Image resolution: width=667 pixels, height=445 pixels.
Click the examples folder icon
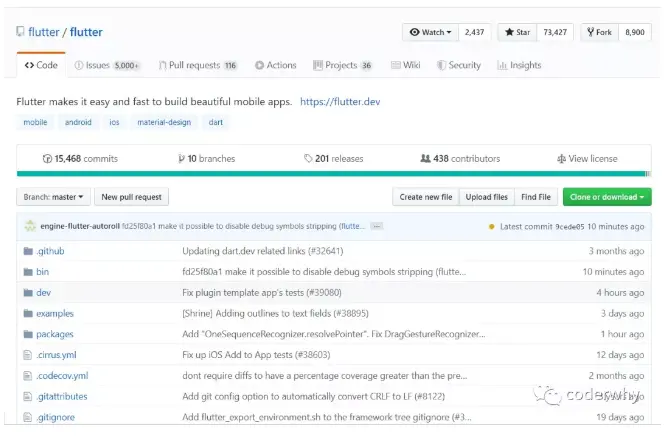[28, 314]
